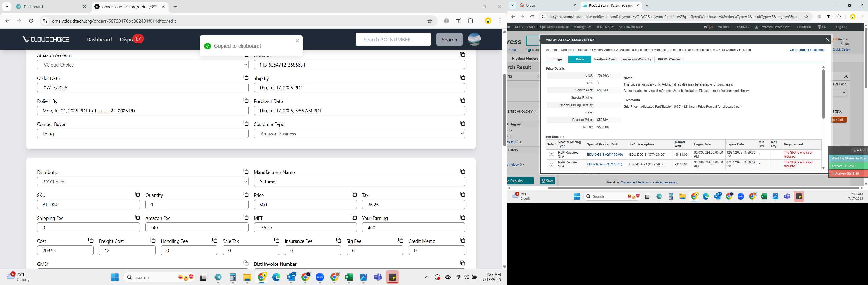
Task: Open the PROMOCentral tab
Action: coord(669,59)
